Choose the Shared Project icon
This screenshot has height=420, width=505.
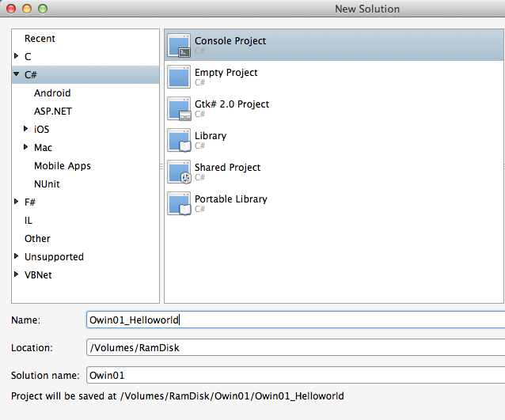[180, 172]
